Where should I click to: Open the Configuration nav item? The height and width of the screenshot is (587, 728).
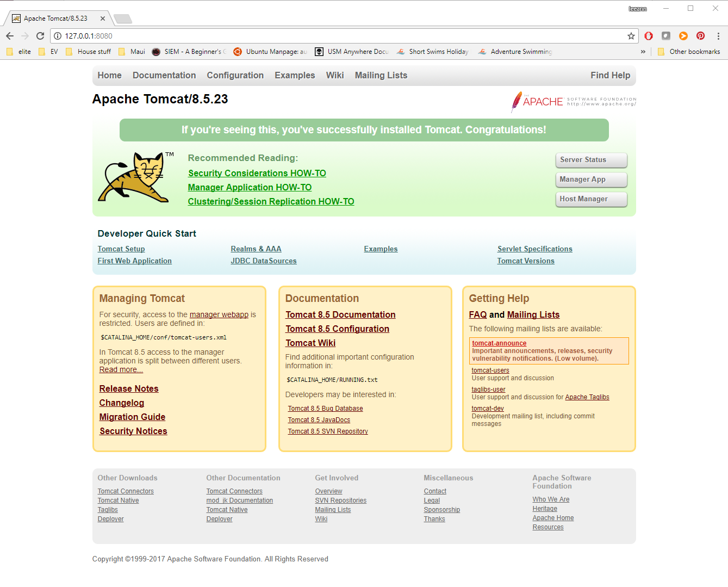(x=235, y=76)
